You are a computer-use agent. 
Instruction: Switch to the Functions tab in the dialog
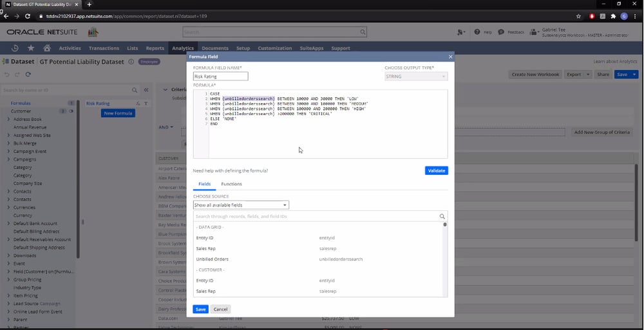[x=231, y=184]
